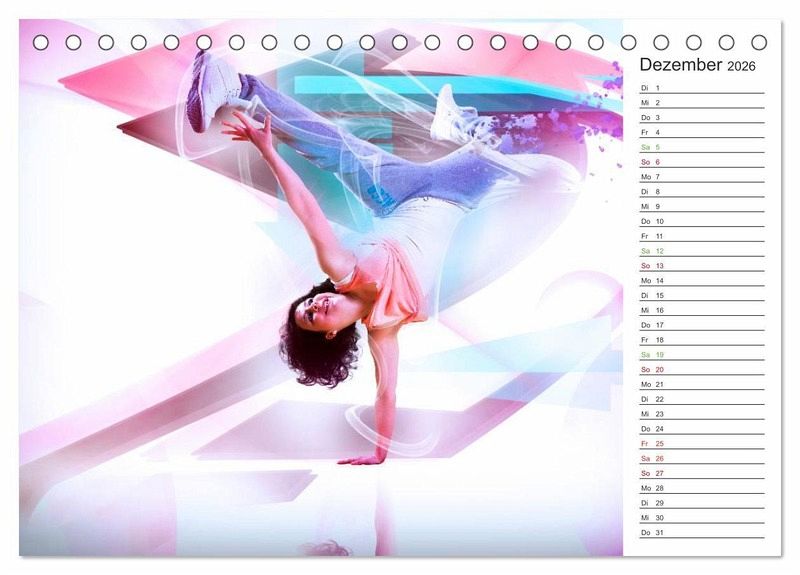This screenshot has height=575, width=800.
Task: Select the red 'So 13' date row
Action: (x=702, y=265)
